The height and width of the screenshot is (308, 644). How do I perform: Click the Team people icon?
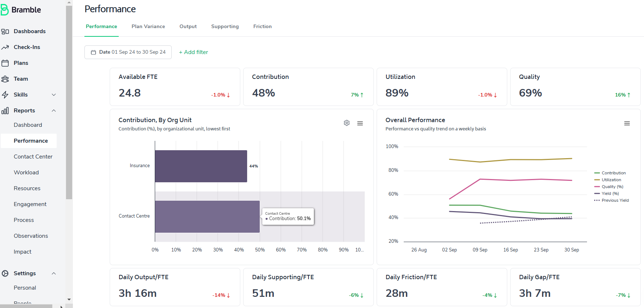click(5, 79)
